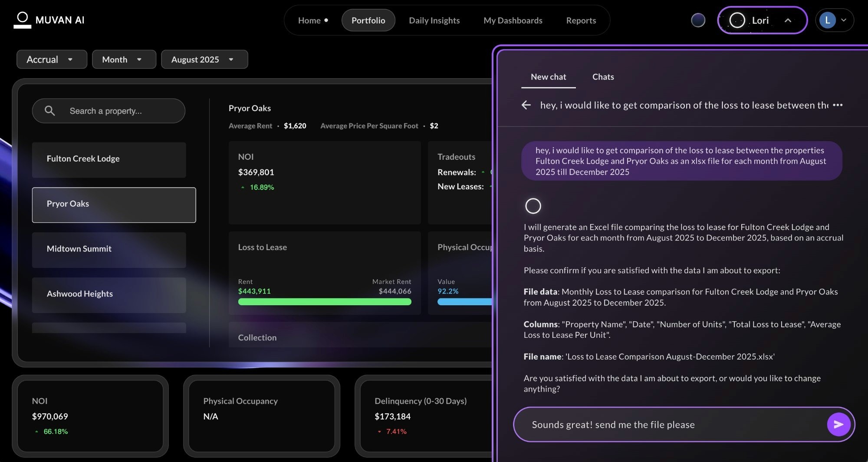Click the New Leases label in Tradeouts
Image resolution: width=868 pixels, height=462 pixels.
[460, 186]
